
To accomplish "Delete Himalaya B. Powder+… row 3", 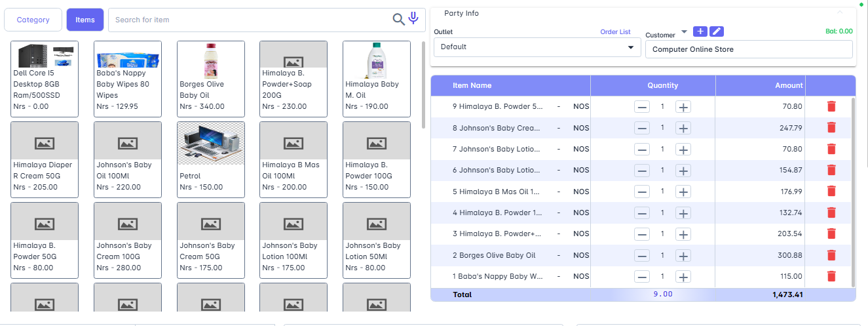I will [x=831, y=234].
